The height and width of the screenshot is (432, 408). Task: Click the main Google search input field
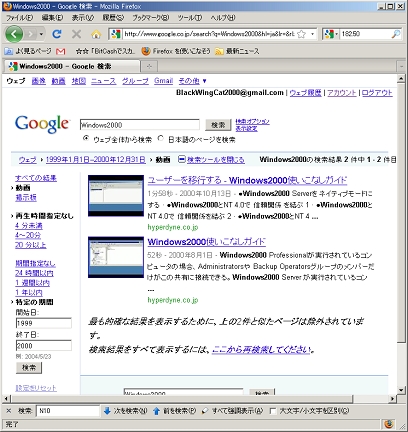[x=140, y=125]
